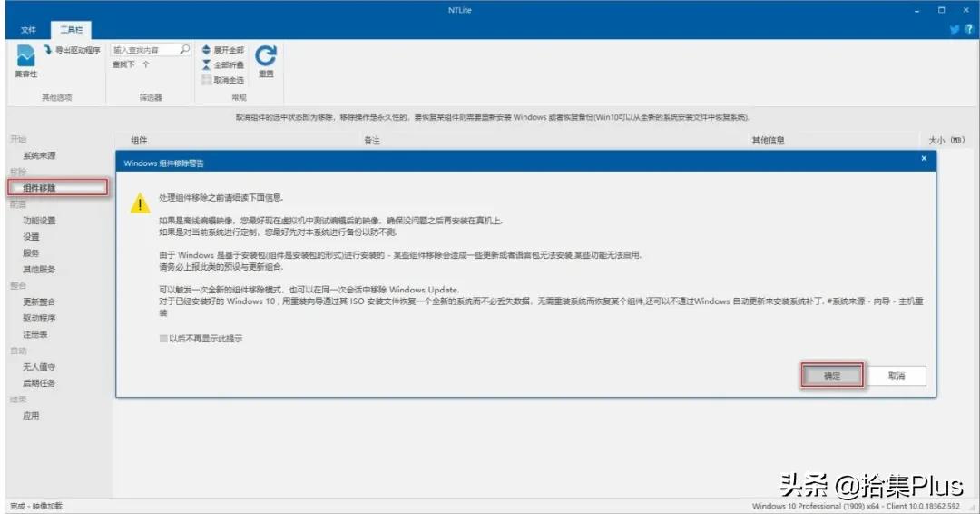Open 注册表 in the sidebar
The width and height of the screenshot is (980, 514).
35,334
